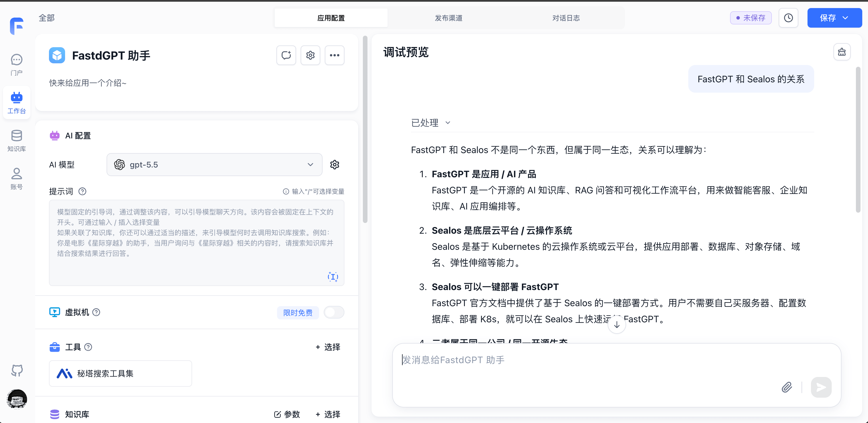The width and height of the screenshot is (868, 423).
Task: Click heading 'Sealos 可以一键部署 FastGPT'
Action: pos(495,287)
